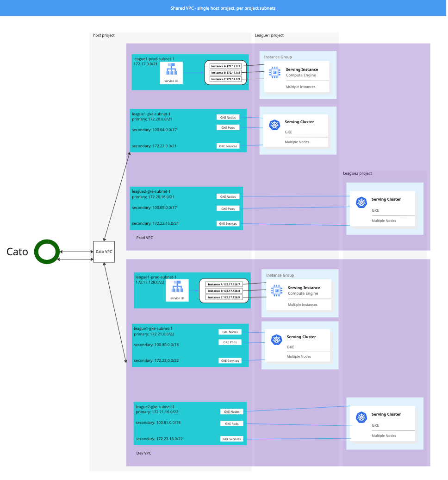The height and width of the screenshot is (480, 448).
Task: Click 'primary: 172.21.0.0/22' text
Action: click(155, 335)
